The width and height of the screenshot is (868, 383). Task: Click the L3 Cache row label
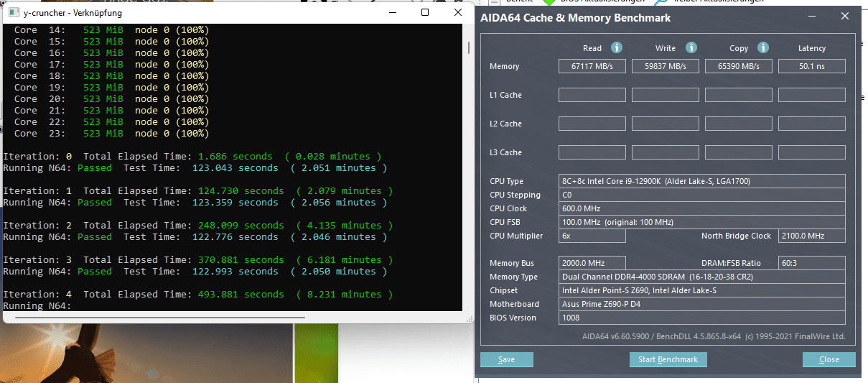[x=505, y=152]
